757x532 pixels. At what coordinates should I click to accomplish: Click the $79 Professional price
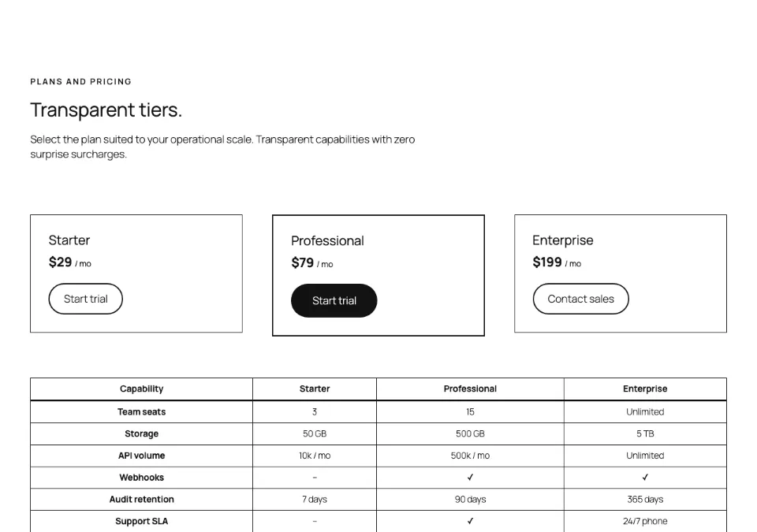pos(302,262)
